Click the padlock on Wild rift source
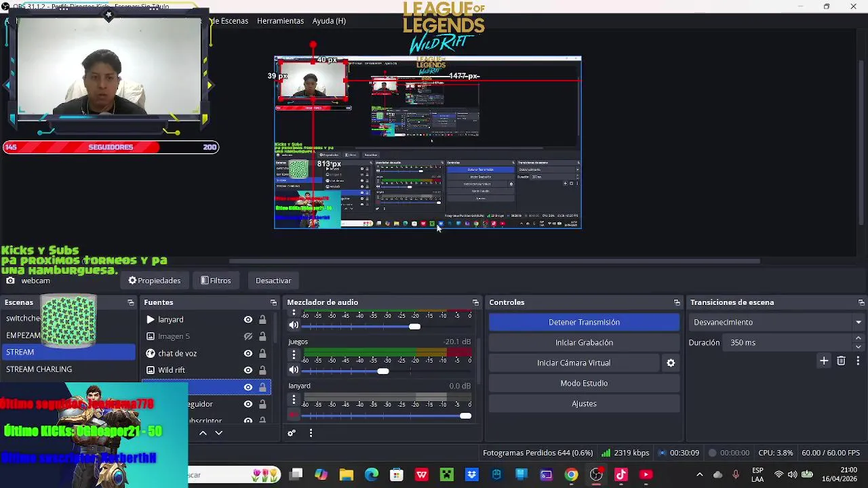The width and height of the screenshot is (868, 488). 262,370
